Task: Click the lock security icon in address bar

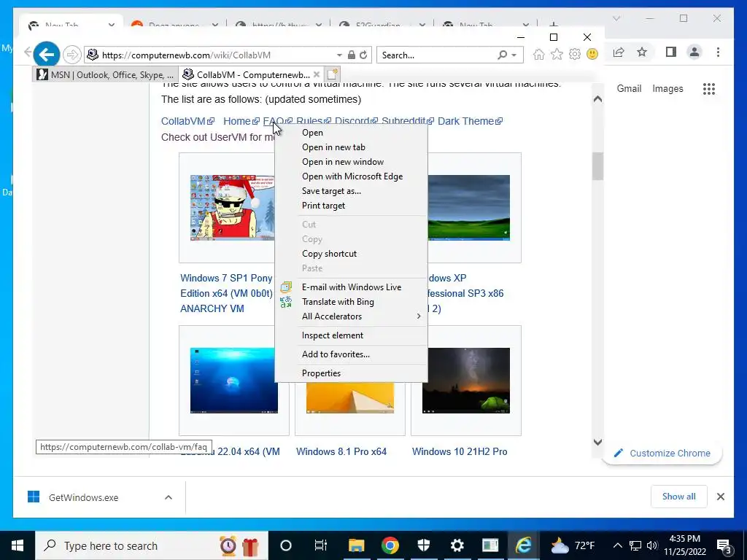Action: tap(351, 55)
